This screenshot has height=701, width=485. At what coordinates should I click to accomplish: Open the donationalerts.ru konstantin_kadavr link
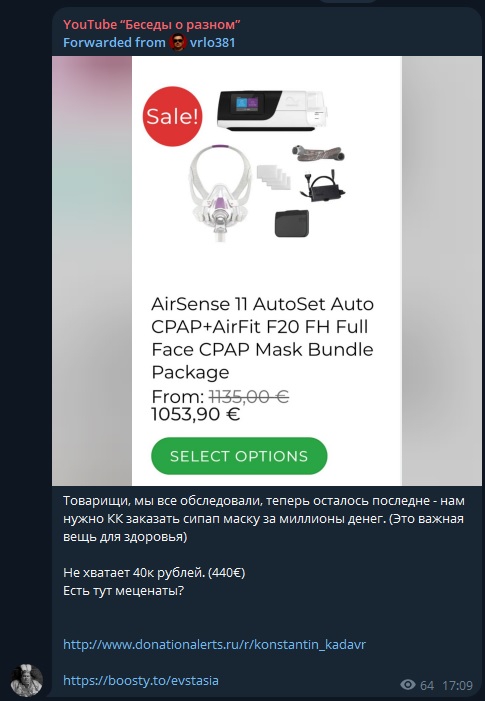tap(215, 645)
